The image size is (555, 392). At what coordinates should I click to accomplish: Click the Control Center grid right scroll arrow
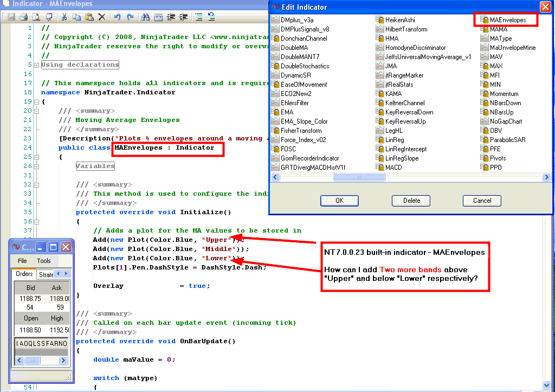coord(63,360)
